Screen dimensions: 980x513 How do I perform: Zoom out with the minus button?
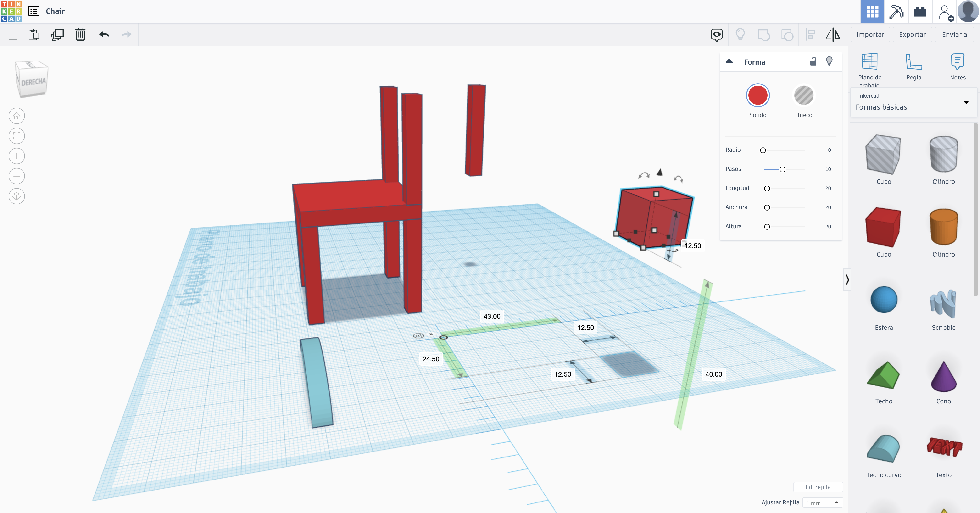[x=17, y=176]
